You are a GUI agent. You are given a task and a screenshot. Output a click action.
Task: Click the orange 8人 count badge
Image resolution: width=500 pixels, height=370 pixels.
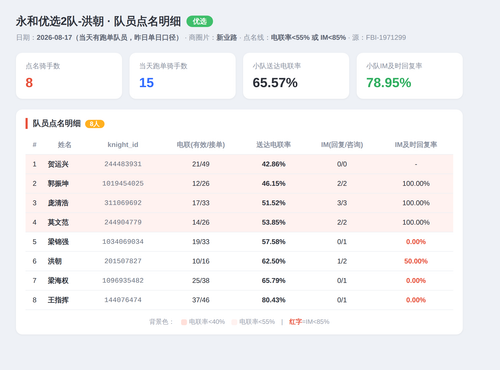click(95, 124)
